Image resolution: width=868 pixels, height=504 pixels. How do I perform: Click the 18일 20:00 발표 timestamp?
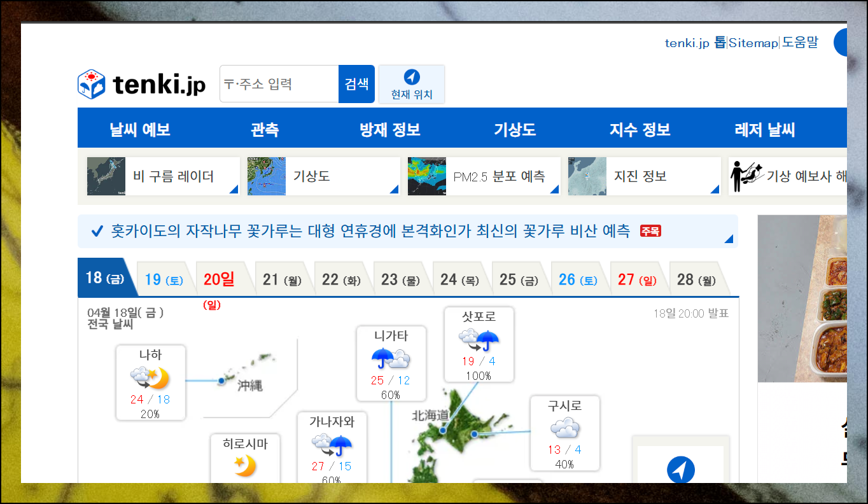[x=690, y=313]
